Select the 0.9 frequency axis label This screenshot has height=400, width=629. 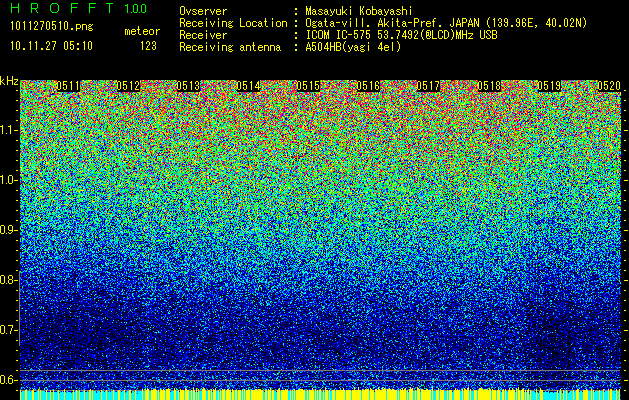point(9,230)
